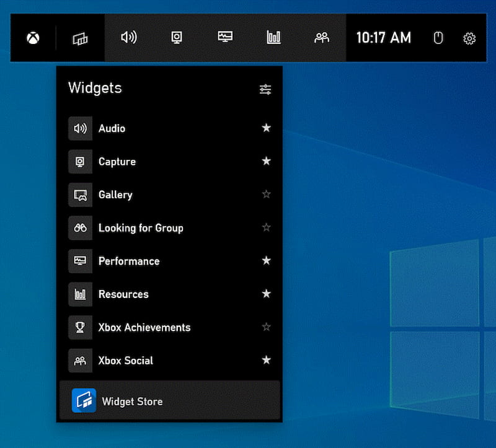
Task: Click the Audio speaker icon in list
Action: [81, 128]
